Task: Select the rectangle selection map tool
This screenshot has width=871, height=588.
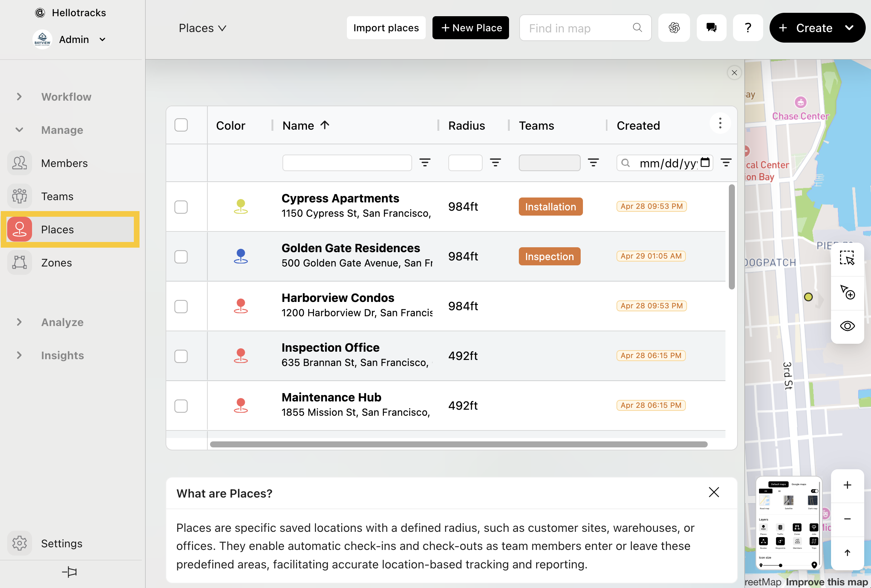Action: (847, 259)
